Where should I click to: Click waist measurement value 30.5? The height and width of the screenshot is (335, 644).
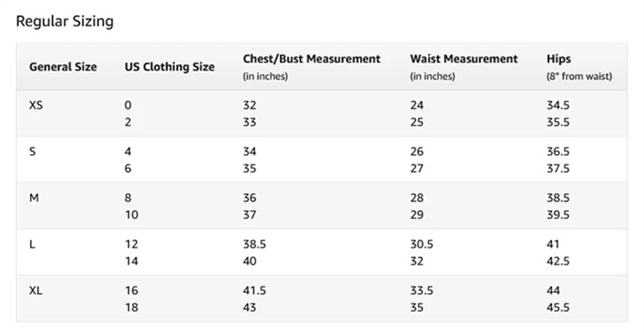(421, 244)
